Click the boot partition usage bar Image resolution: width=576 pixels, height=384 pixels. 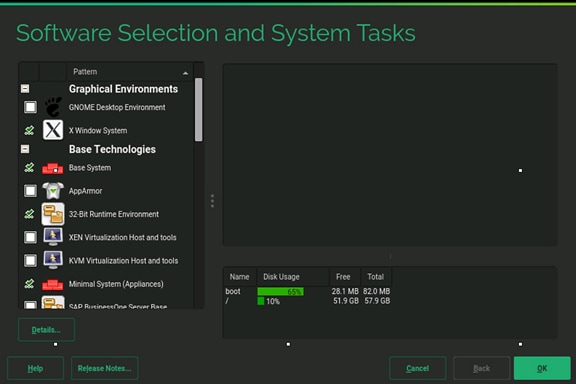point(280,291)
